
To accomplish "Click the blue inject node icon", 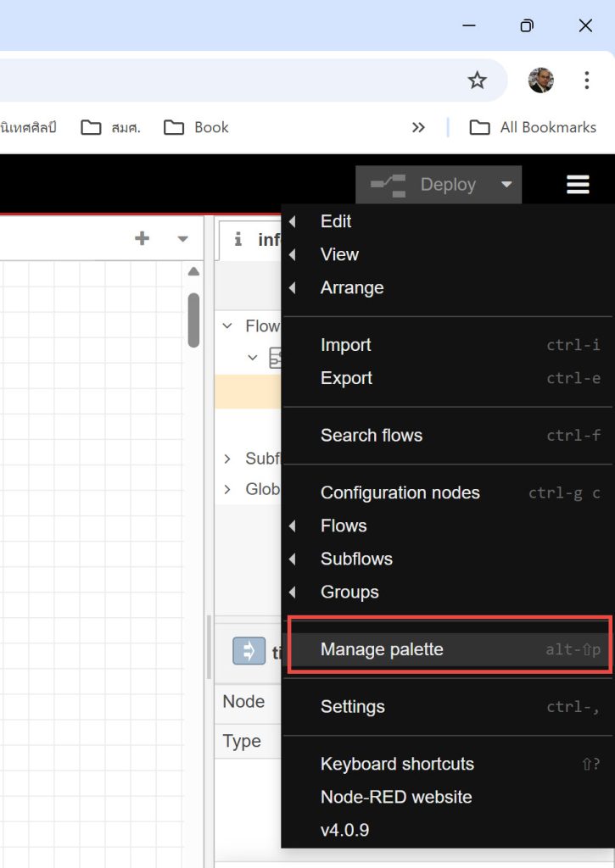I will point(249,650).
